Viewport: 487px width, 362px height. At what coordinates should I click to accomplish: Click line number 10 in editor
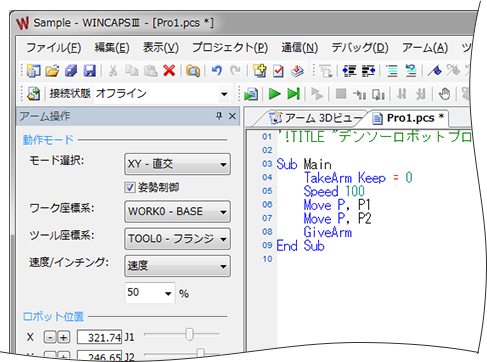[x=267, y=259]
